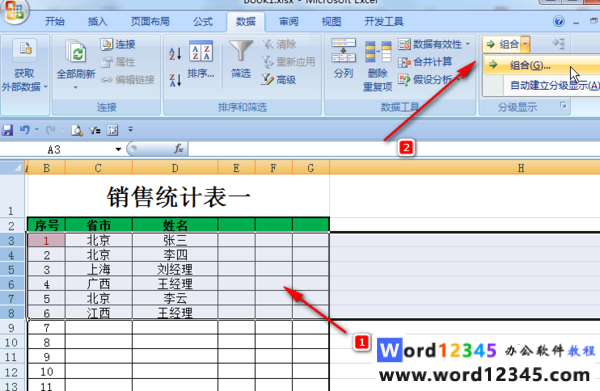This screenshot has width=600, height=391.
Task: Click the show detail icon beside 组合
Action: click(559, 44)
